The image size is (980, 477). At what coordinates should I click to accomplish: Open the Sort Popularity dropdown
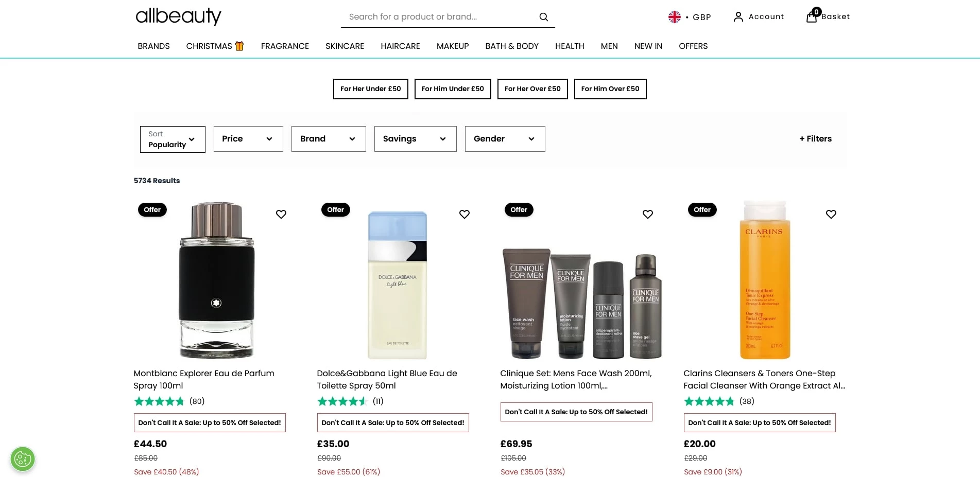[173, 139]
